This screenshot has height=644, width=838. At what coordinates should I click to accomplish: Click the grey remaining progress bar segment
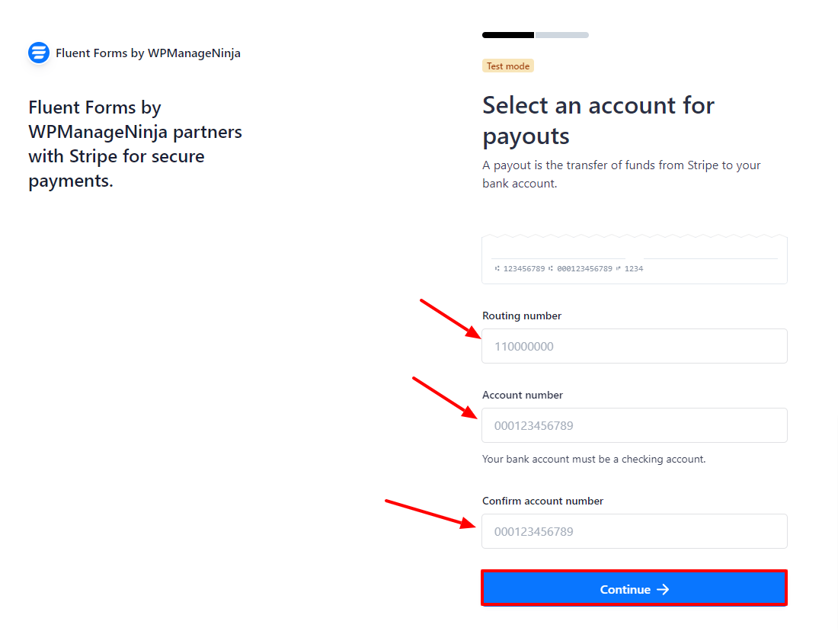tap(562, 35)
